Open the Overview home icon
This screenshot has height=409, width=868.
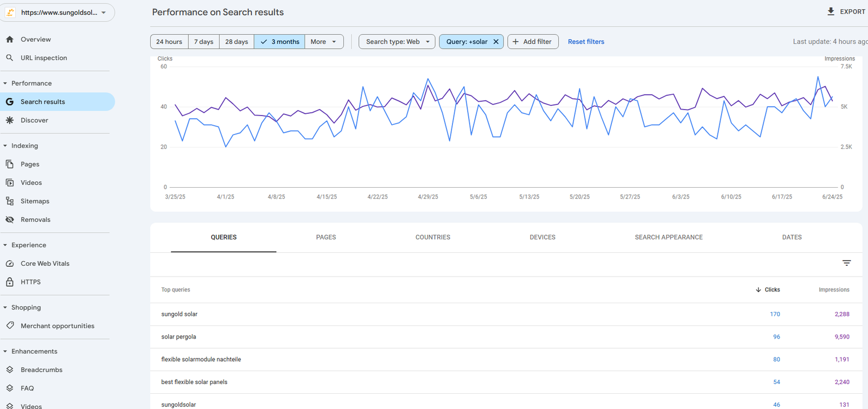click(10, 40)
